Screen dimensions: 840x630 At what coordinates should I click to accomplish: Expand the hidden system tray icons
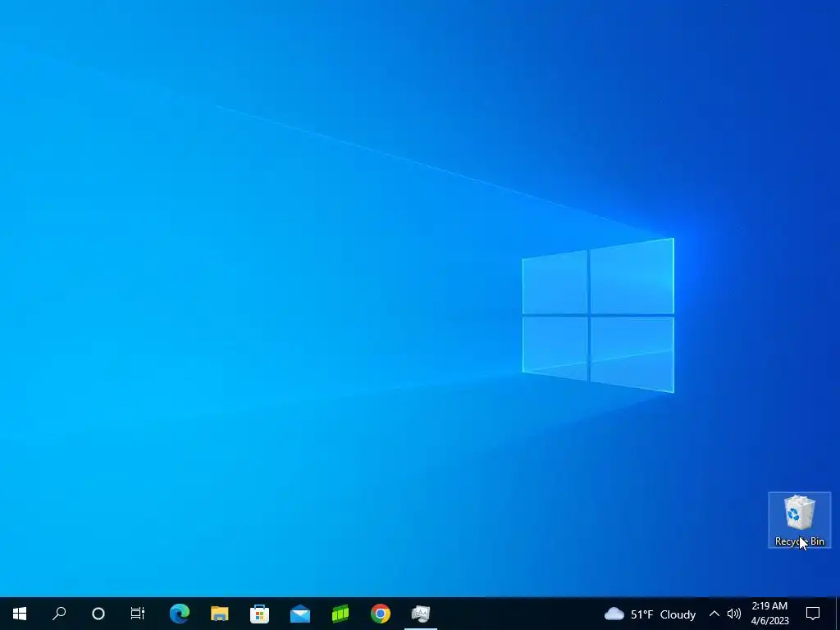(714, 614)
